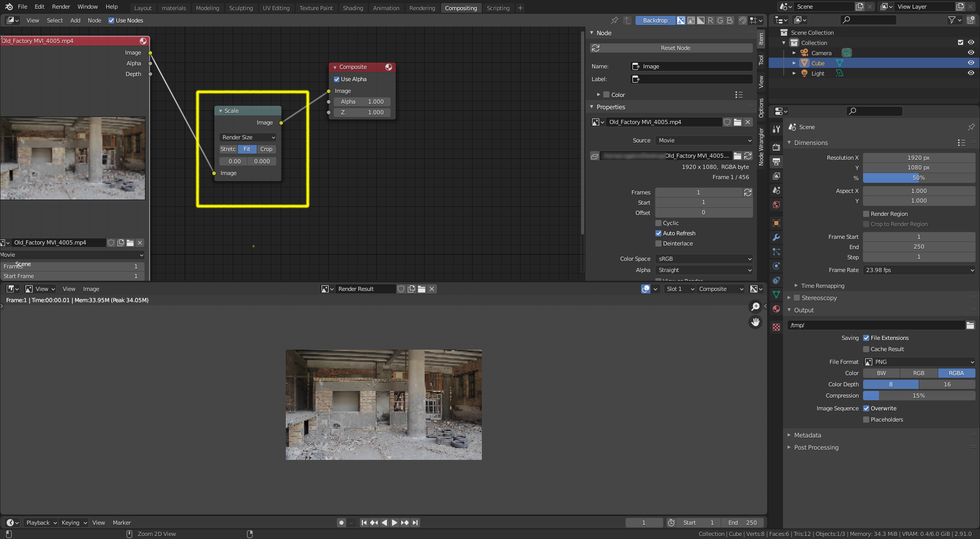This screenshot has width=980, height=539.
Task: Hide the Light in the outliner
Action: [x=971, y=73]
